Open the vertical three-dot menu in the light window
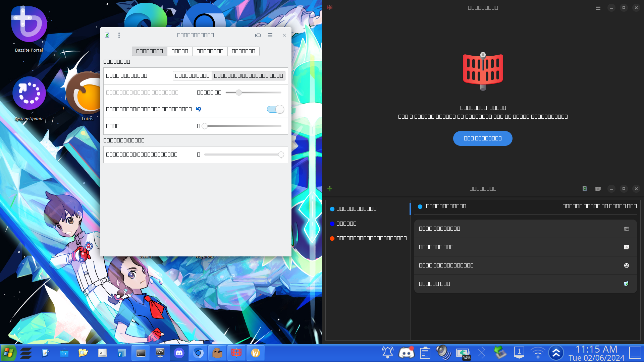Screen dimensions: 644x362 [x=119, y=35]
